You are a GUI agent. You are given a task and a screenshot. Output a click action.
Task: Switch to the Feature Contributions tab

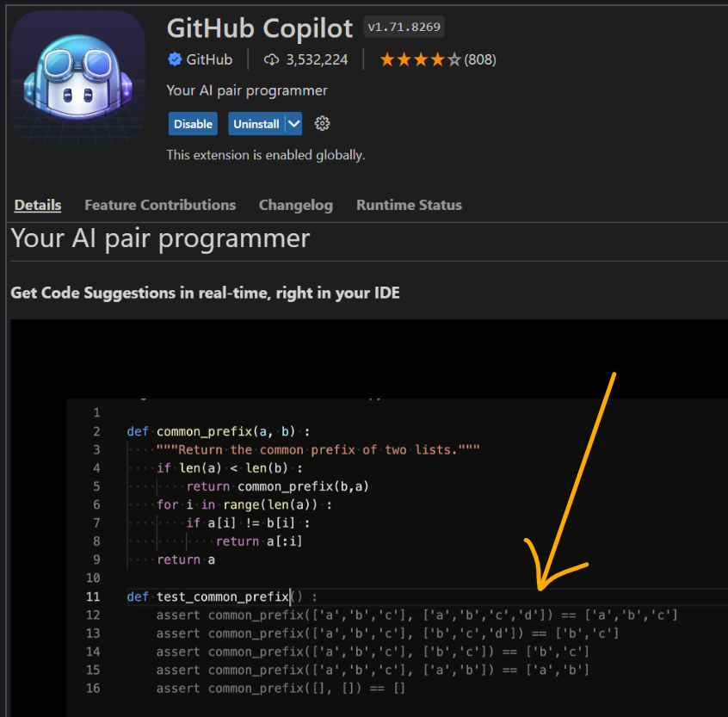(160, 205)
